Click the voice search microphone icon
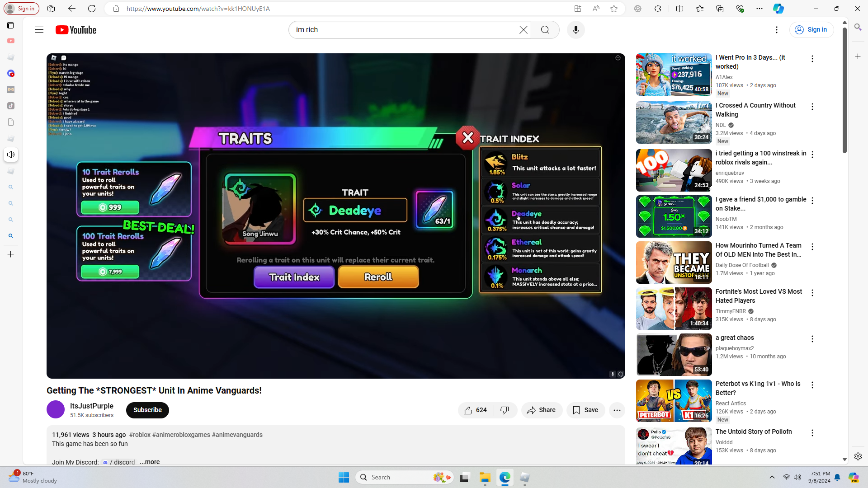Image resolution: width=868 pixels, height=488 pixels. (576, 30)
